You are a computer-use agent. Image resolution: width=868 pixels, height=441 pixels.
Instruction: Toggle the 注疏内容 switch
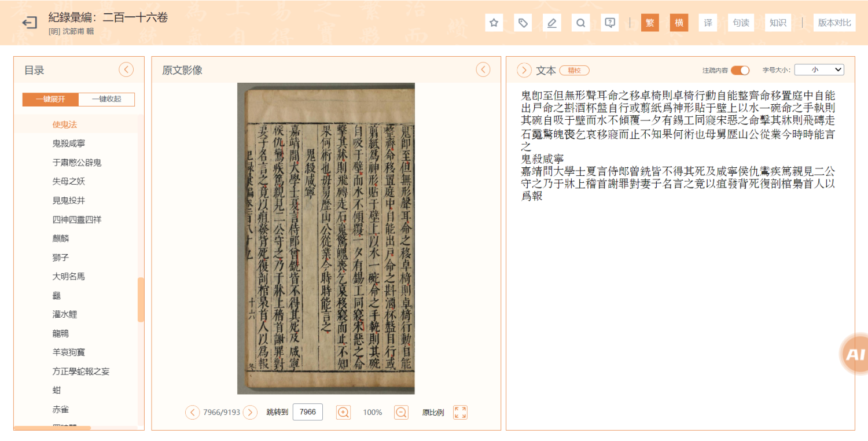pyautogui.click(x=740, y=70)
